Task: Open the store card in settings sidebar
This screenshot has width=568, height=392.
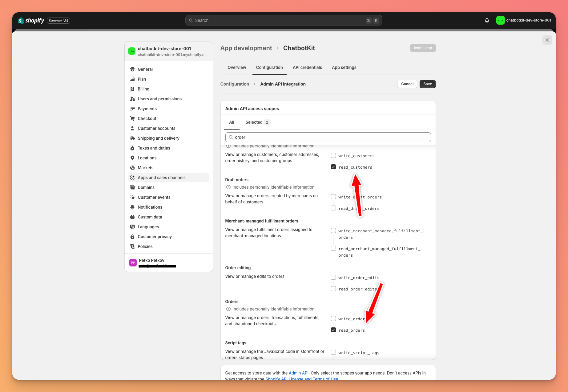Action: pyautogui.click(x=169, y=51)
